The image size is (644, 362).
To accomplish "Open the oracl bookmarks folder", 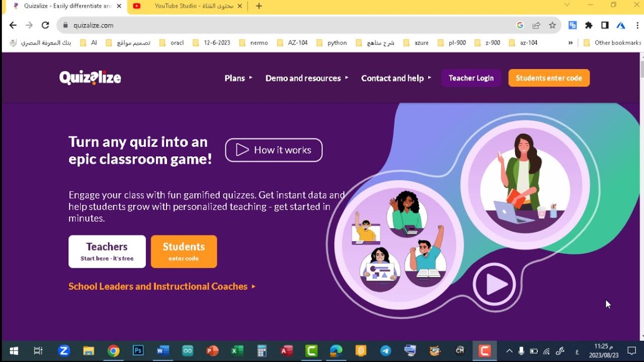I will tap(172, 43).
